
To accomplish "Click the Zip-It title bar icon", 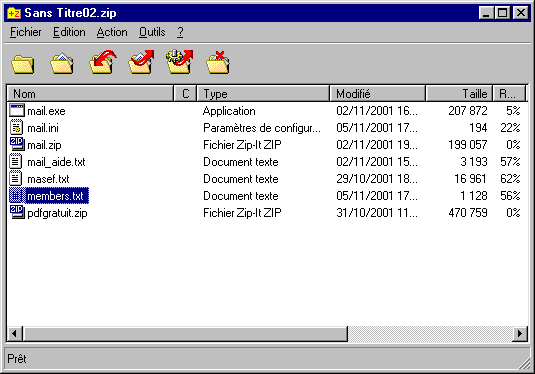I will [x=14, y=13].
